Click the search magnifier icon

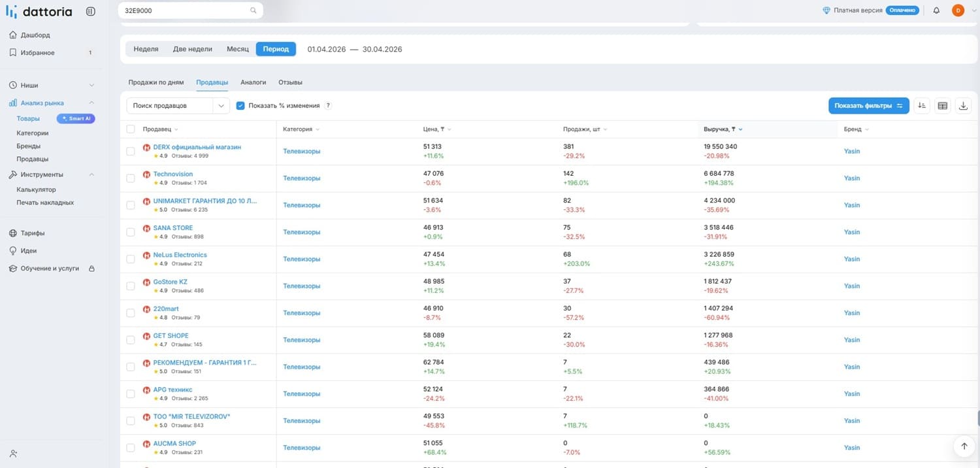click(253, 10)
